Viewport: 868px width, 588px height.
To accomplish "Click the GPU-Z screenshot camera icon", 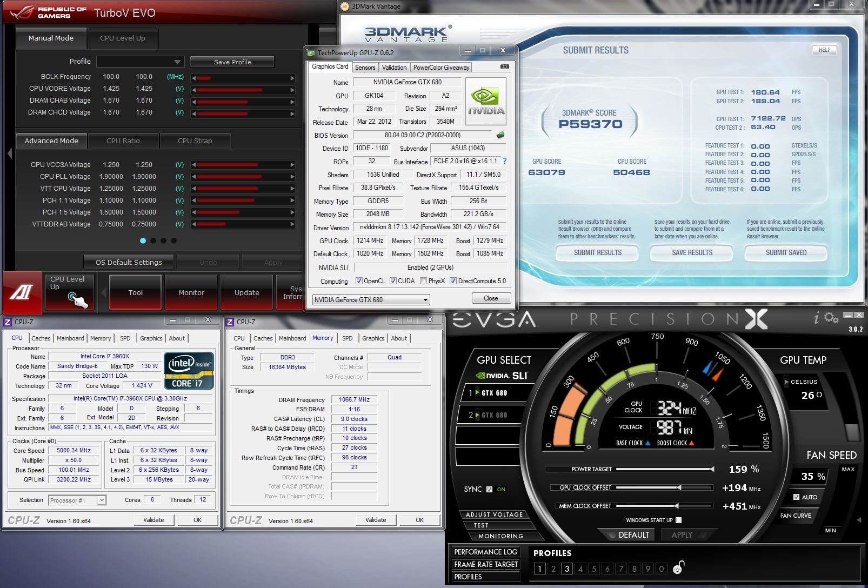I will click(x=504, y=66).
